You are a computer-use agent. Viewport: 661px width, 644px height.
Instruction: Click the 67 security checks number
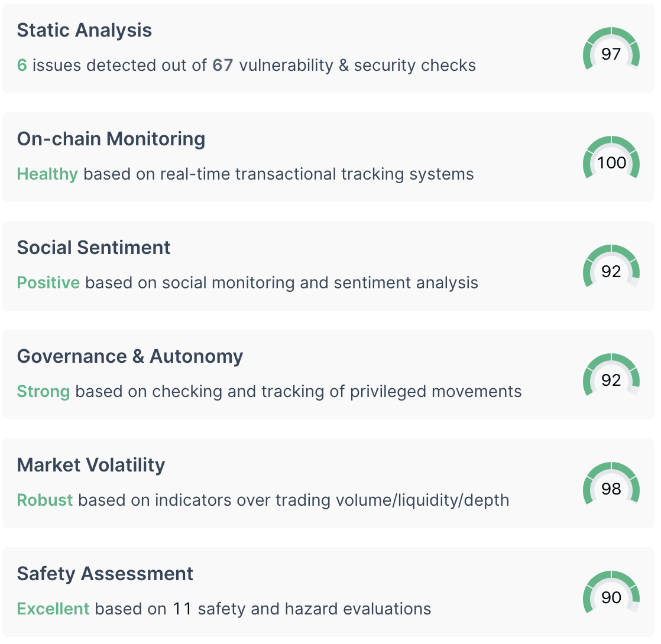222,65
